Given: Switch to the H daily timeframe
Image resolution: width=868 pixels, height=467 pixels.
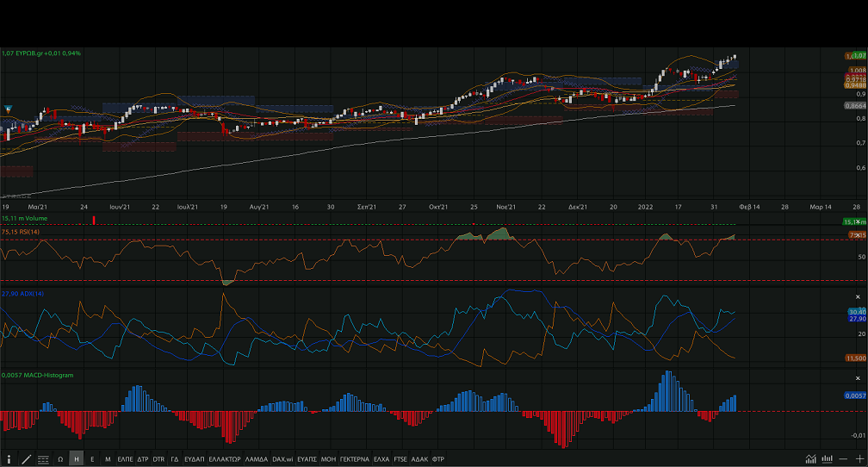Looking at the screenshot, I should tap(77, 459).
